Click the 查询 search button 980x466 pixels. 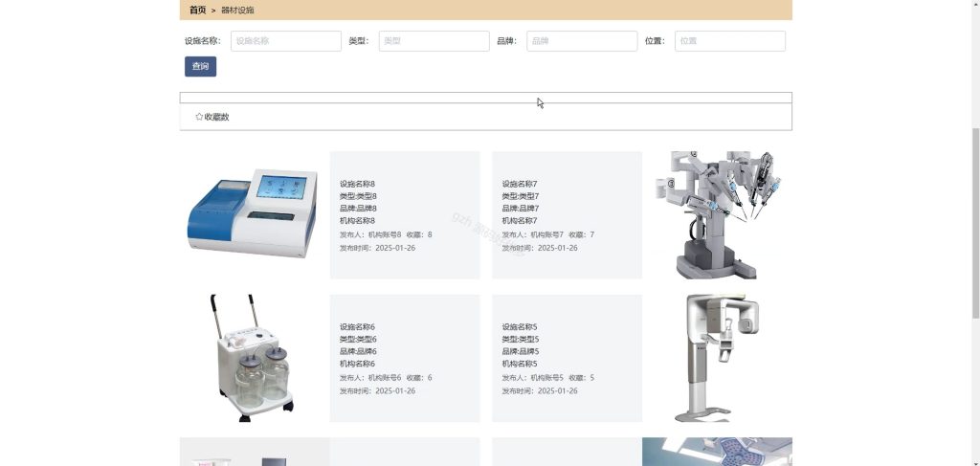[x=200, y=66]
